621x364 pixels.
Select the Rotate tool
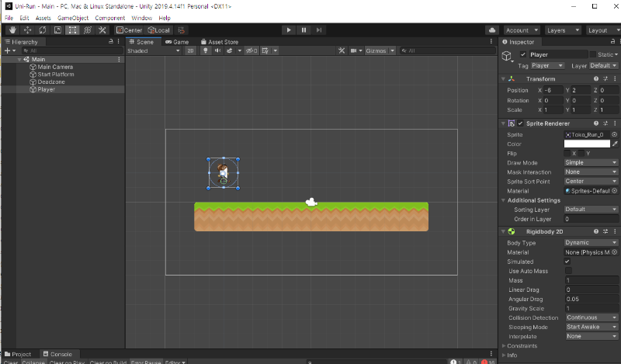tap(43, 30)
